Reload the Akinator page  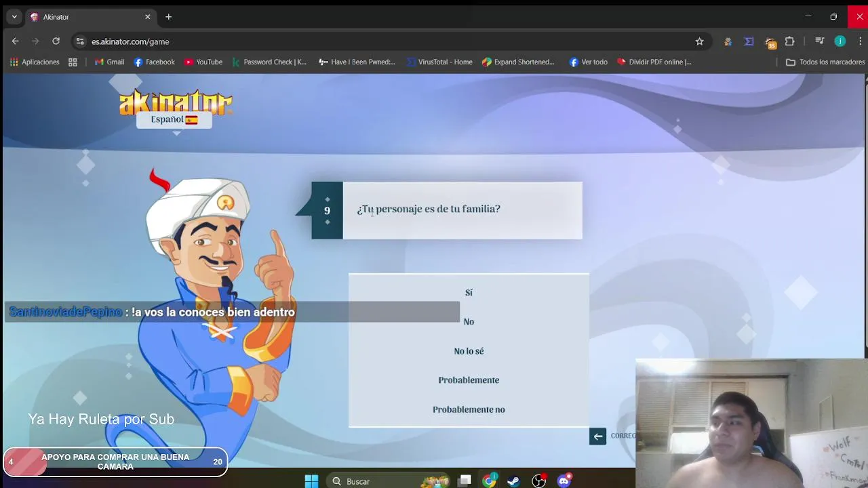[x=56, y=41]
